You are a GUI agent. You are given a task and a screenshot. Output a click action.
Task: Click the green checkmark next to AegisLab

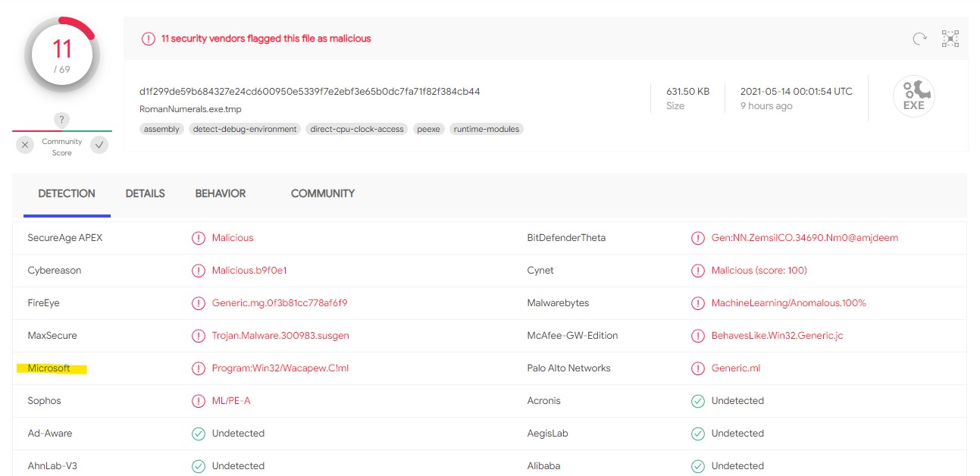pyautogui.click(x=697, y=433)
